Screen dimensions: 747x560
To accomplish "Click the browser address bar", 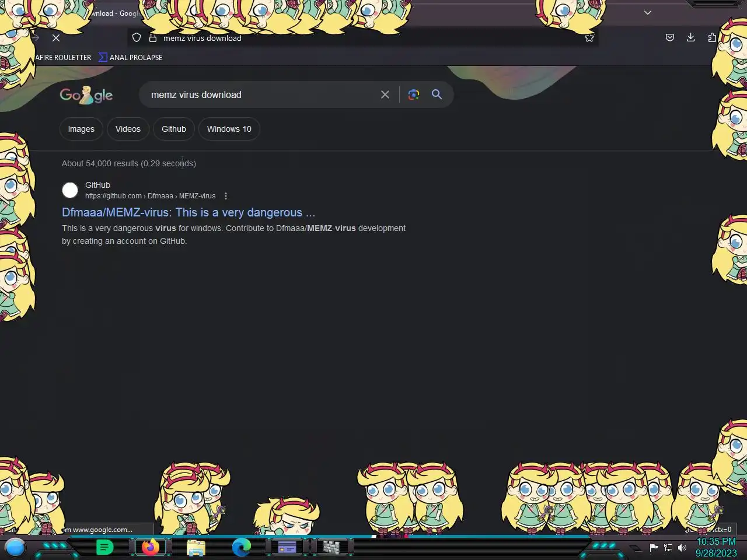I will [362, 38].
